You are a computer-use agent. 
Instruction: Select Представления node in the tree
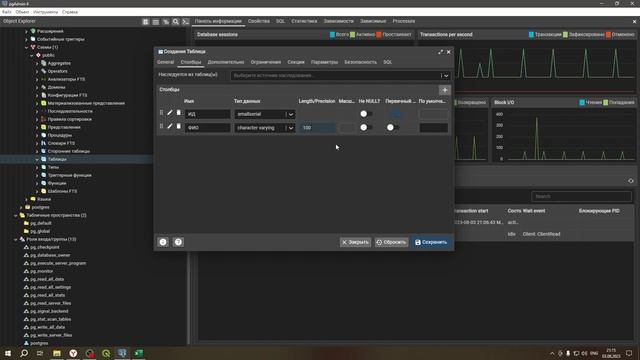click(x=64, y=127)
